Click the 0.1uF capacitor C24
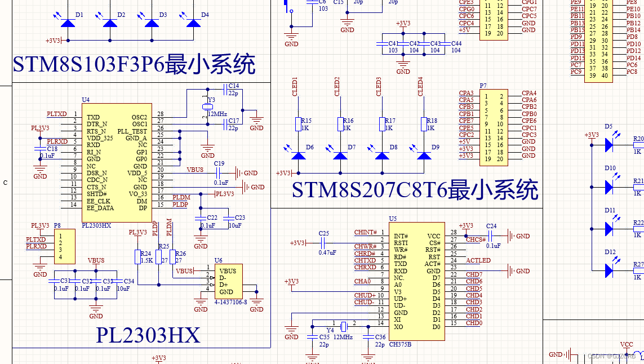The width and height of the screenshot is (644, 364). (491, 236)
